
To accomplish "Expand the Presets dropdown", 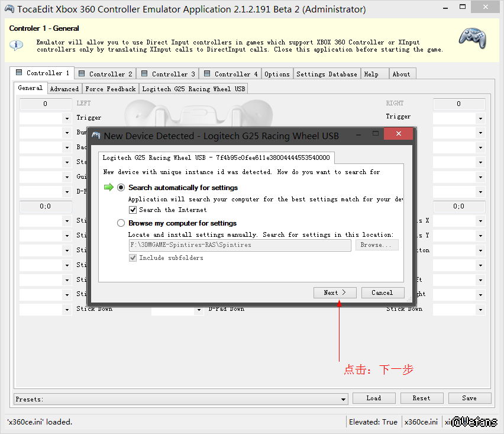I will point(343,399).
